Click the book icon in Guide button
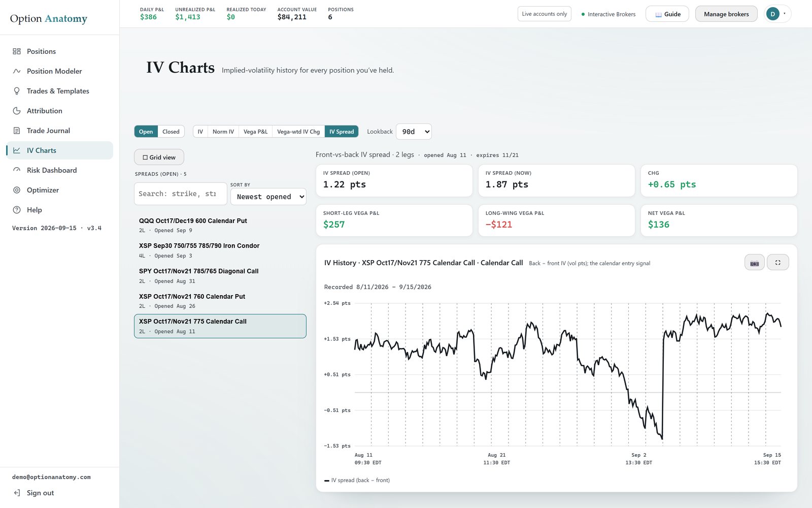The image size is (812, 508). (658, 14)
